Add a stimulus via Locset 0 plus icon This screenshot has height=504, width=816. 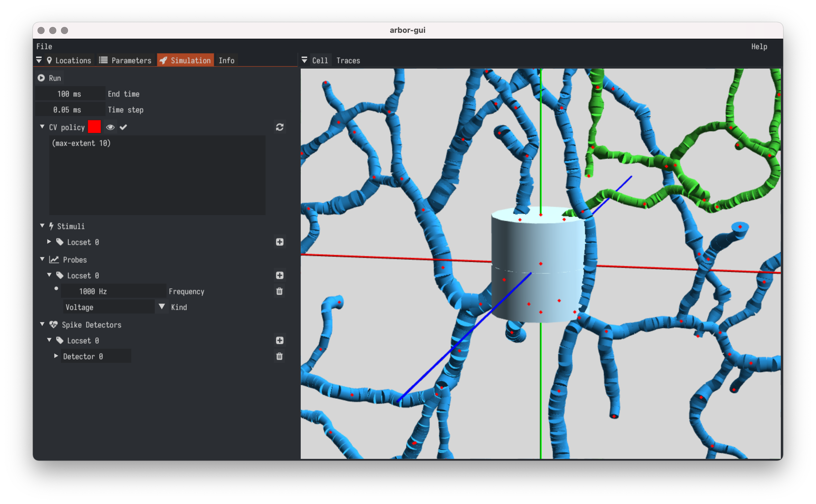[x=279, y=242]
